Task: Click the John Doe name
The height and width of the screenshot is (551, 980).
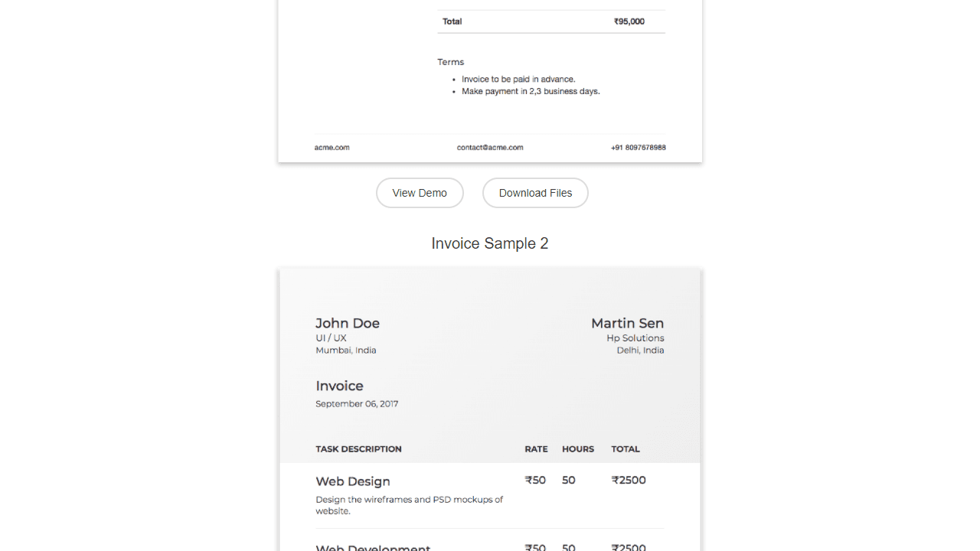Action: [348, 323]
